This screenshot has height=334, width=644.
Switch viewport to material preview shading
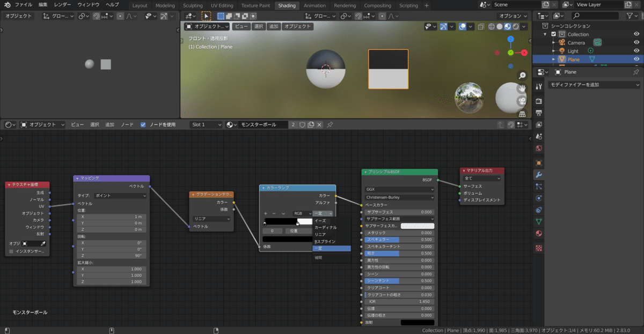pos(507,26)
